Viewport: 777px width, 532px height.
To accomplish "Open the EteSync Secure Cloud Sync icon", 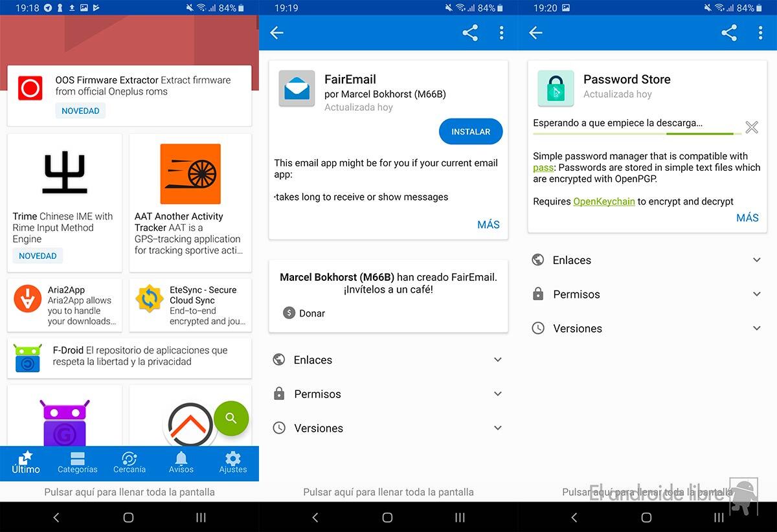I will 149,298.
